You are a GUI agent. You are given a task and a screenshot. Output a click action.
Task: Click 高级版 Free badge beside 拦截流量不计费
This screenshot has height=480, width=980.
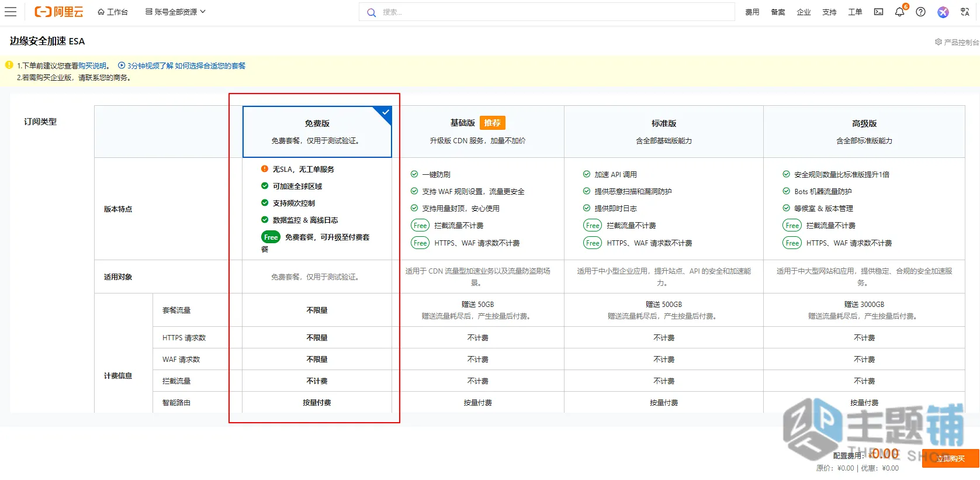click(x=792, y=226)
